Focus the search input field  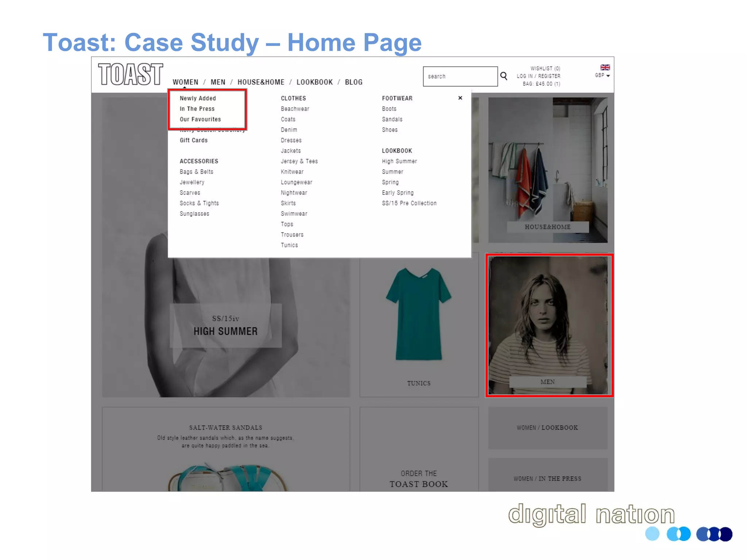pos(460,76)
